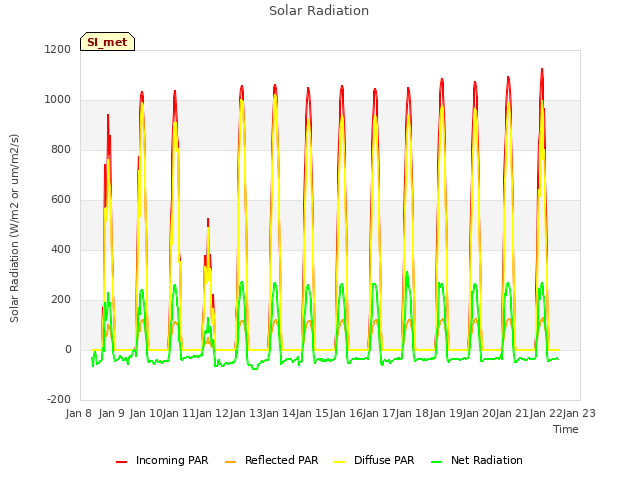Click the first Incoming PAR peak near Jan 9
Screen dimensions: 640x480
[x=108, y=117]
